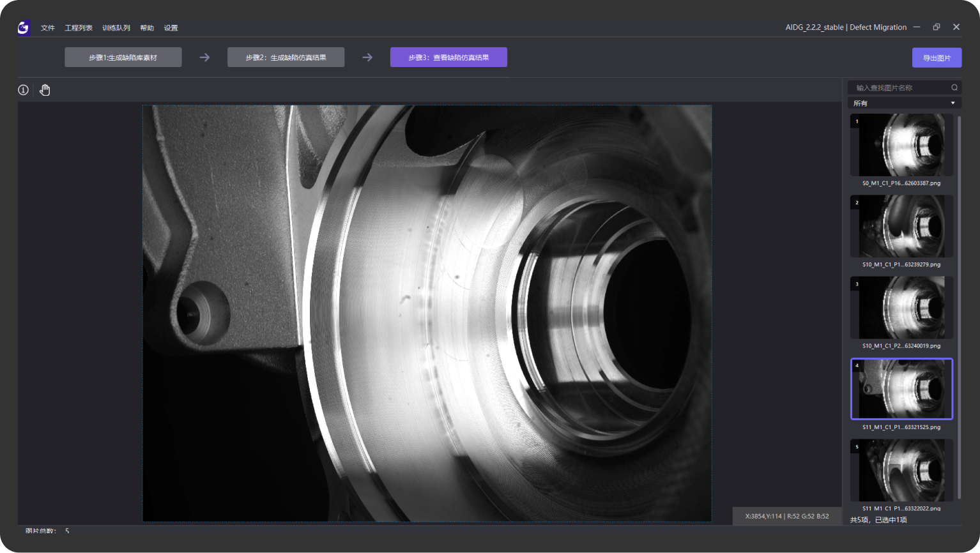Go to 步骤1:生成缺陷库素材
The image size is (980, 553).
[x=123, y=57]
